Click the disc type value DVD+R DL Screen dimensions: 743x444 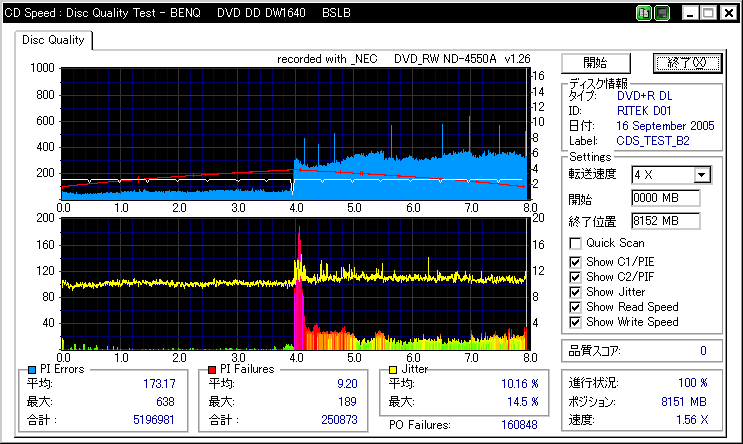tap(644, 96)
